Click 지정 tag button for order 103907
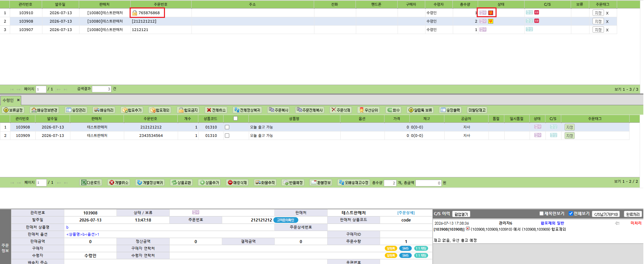Viewport: 644px width, 264px height. tap(598, 30)
